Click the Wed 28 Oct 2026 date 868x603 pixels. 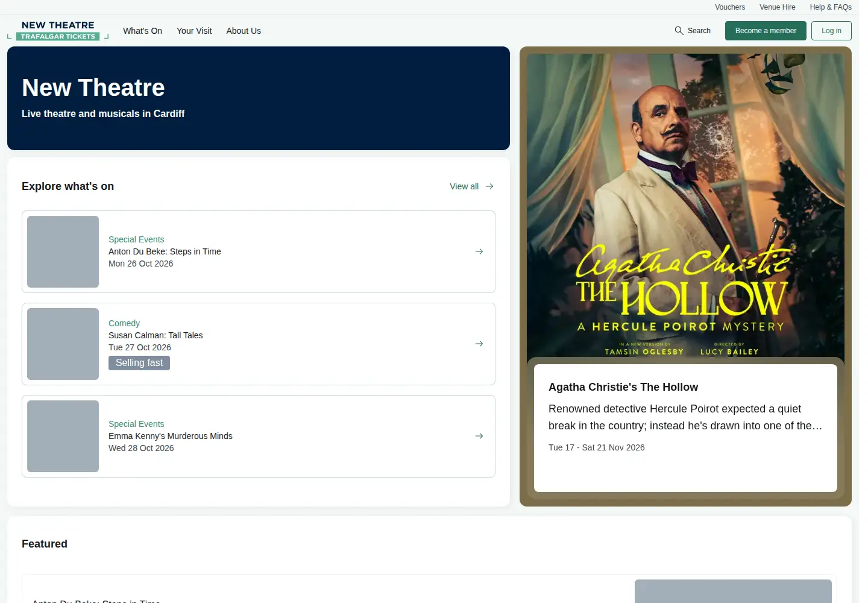point(141,448)
